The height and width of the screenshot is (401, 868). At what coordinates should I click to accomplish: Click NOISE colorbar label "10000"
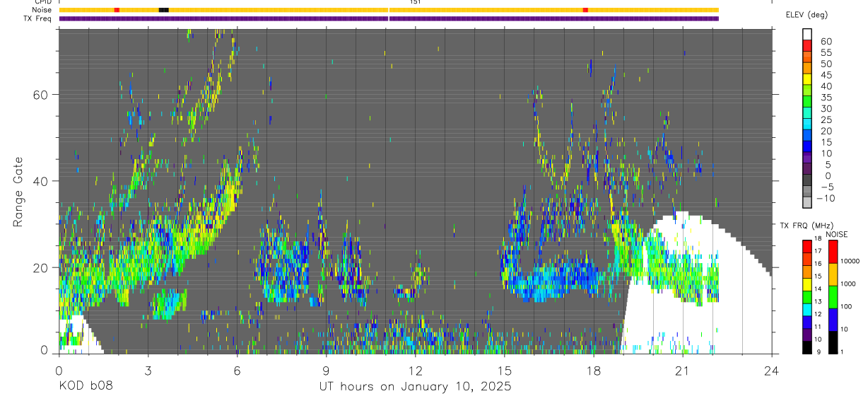(x=850, y=262)
